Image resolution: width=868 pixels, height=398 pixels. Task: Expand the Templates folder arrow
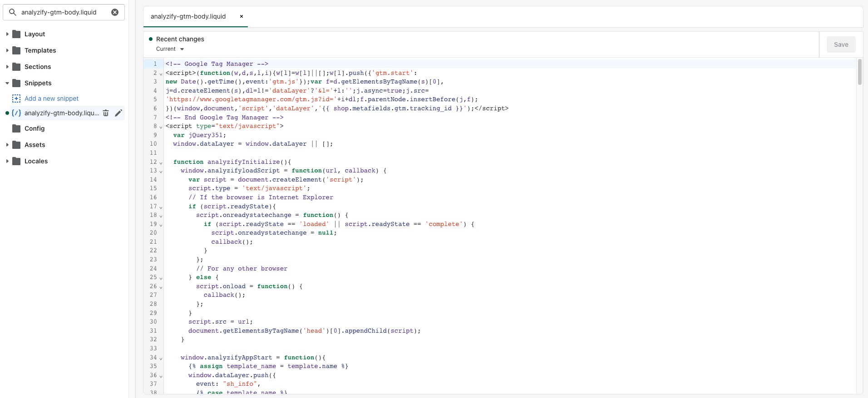[7, 50]
